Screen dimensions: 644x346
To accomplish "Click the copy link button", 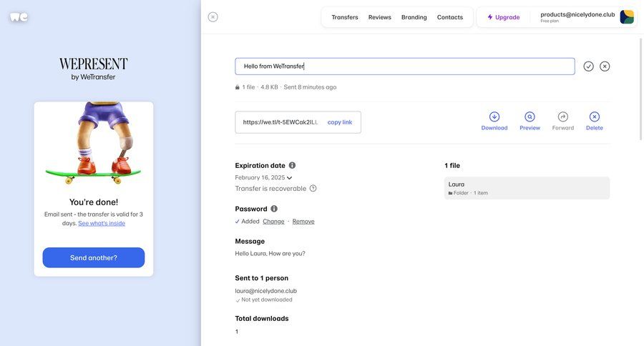I will coord(340,122).
